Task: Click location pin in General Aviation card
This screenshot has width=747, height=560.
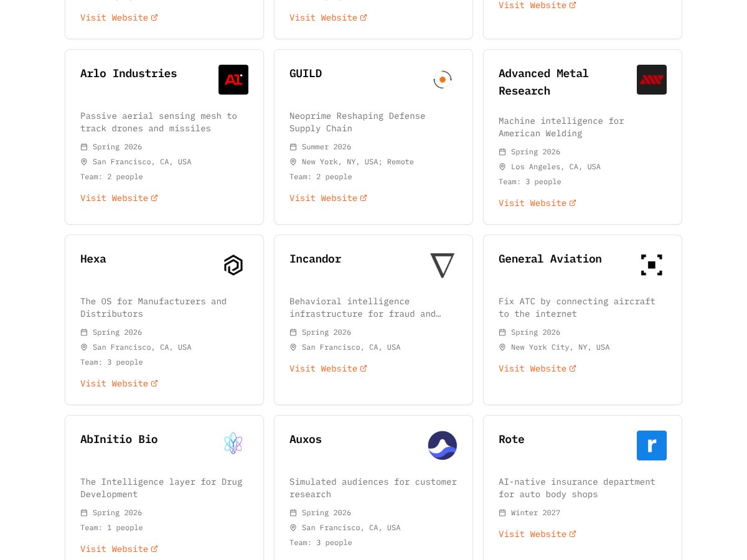Action: 502,347
